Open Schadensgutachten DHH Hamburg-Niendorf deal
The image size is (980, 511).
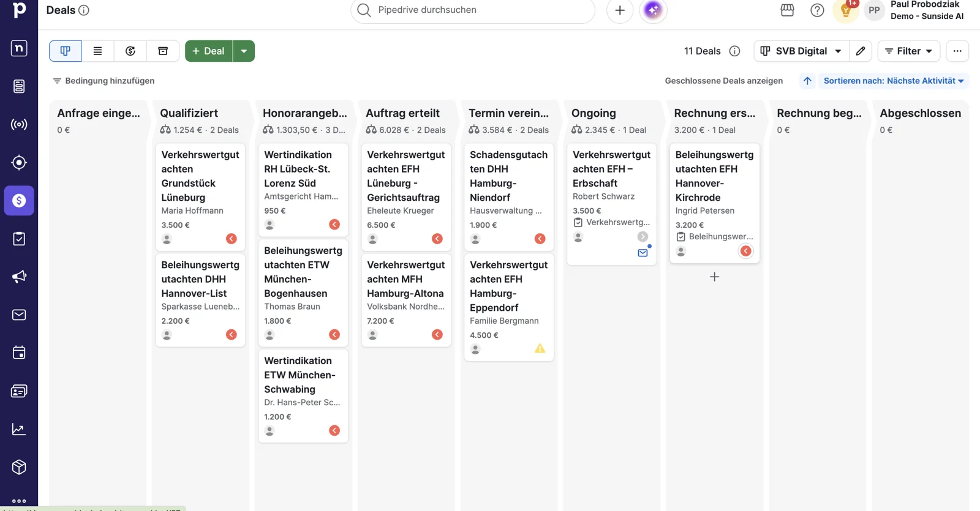click(x=509, y=197)
